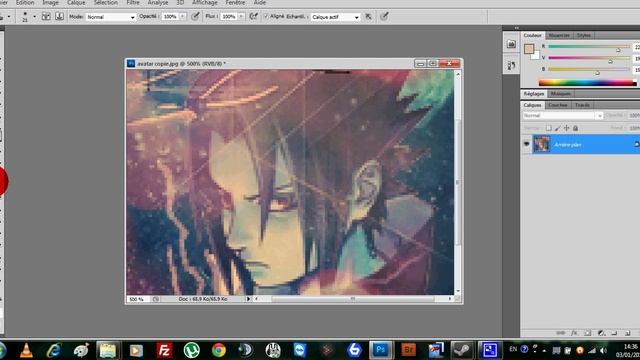Pick a color from the spectrum ramp
640x360 pixels.
(587, 83)
